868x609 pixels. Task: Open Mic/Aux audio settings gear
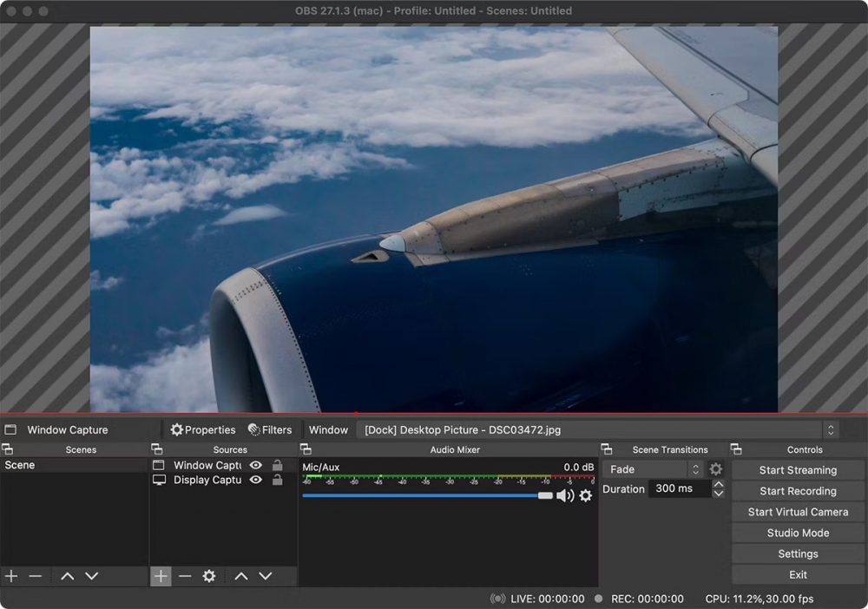pyautogui.click(x=586, y=495)
